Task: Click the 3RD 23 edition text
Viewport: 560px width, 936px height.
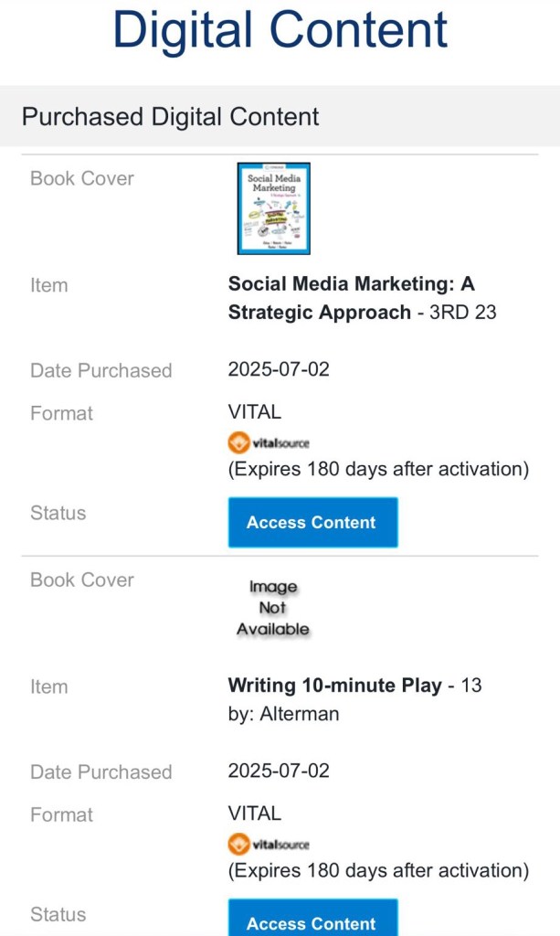Action: click(463, 312)
